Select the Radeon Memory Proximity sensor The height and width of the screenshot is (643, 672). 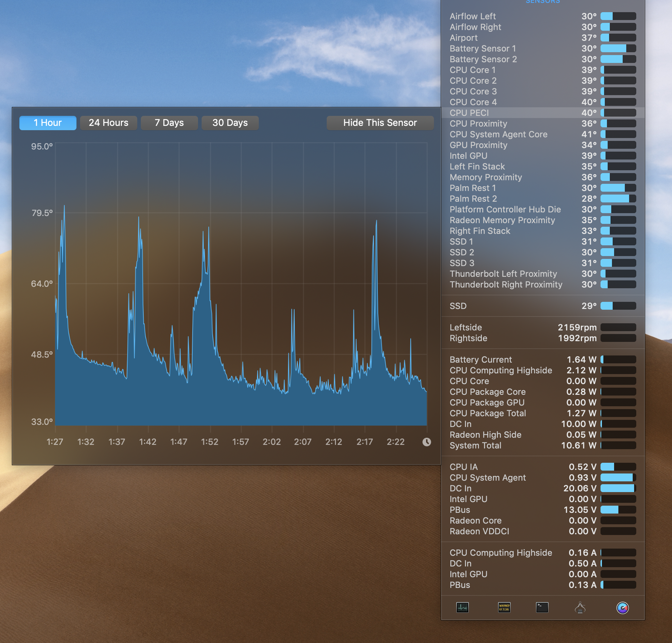tap(543, 220)
